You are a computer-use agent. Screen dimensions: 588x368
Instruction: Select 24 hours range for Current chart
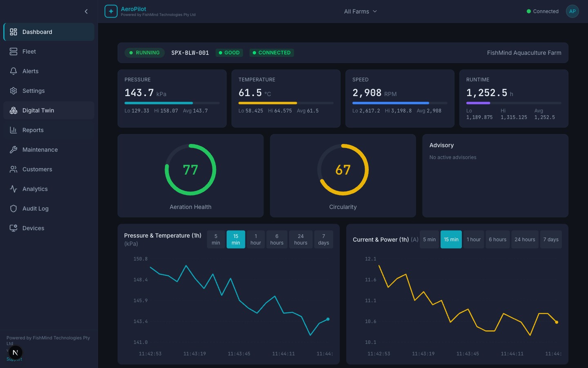pos(525,240)
